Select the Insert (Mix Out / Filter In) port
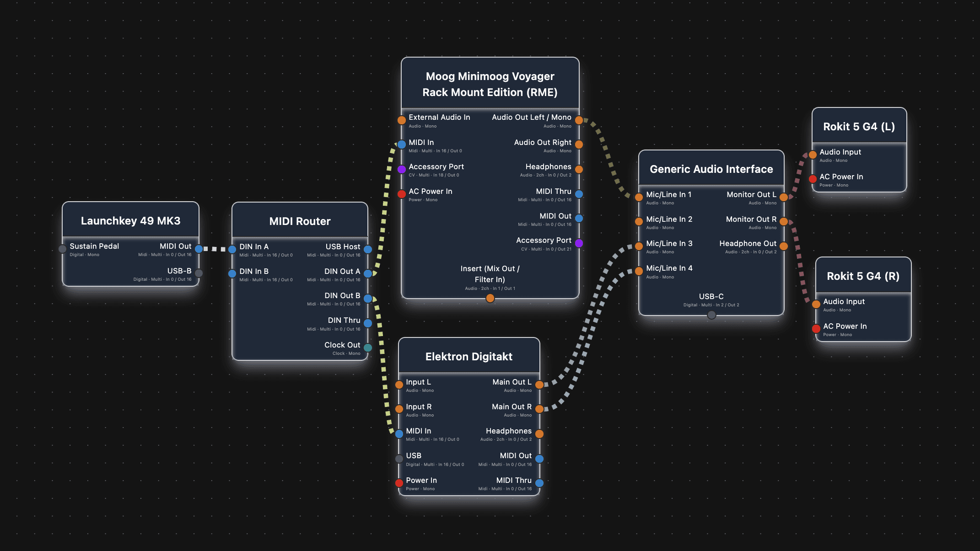This screenshot has height=551, width=980. 490,298
